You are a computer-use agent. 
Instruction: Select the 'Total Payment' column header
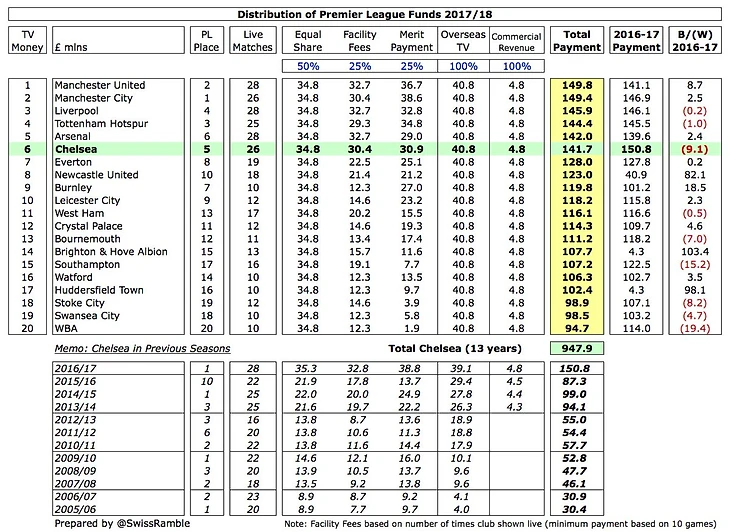pos(576,41)
